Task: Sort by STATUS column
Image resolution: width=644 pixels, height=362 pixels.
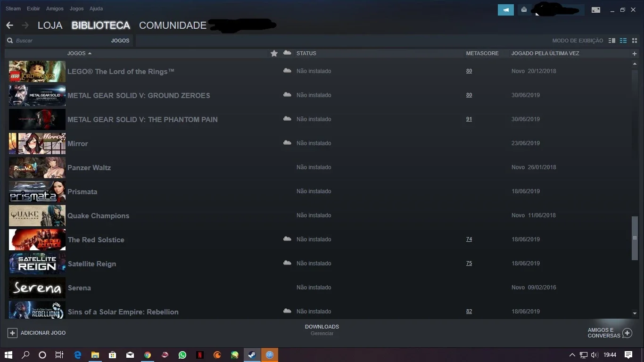Action: (306, 53)
